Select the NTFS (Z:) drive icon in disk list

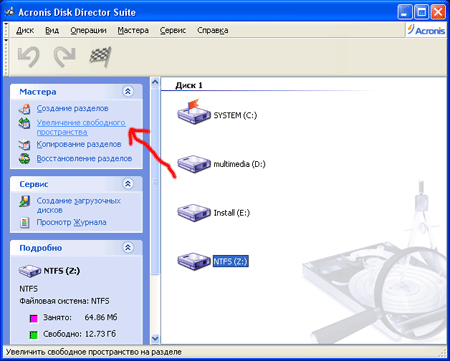(x=194, y=261)
